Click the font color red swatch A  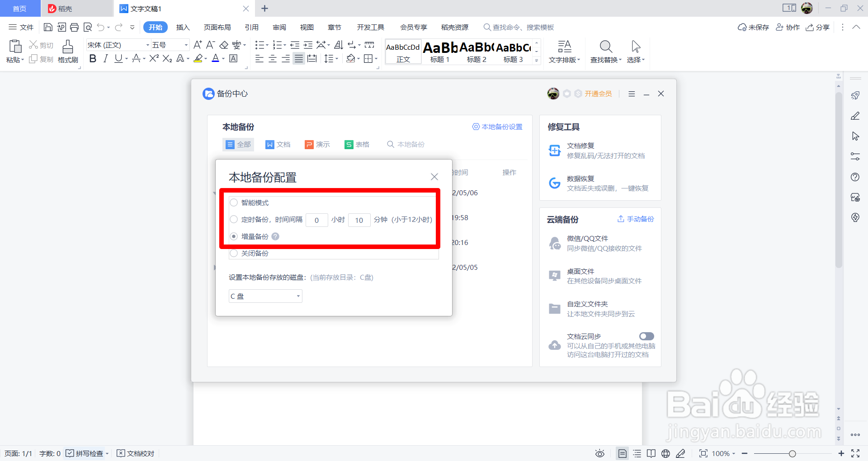click(216, 58)
